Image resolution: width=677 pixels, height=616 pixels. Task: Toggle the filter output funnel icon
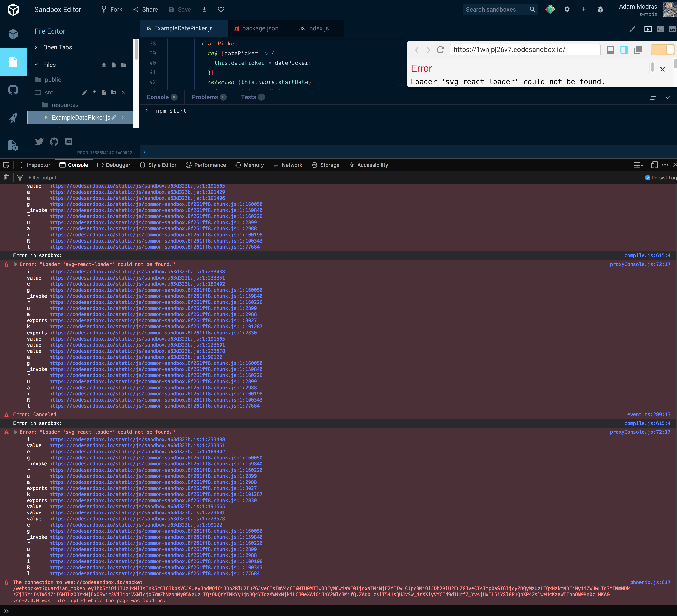(20, 178)
